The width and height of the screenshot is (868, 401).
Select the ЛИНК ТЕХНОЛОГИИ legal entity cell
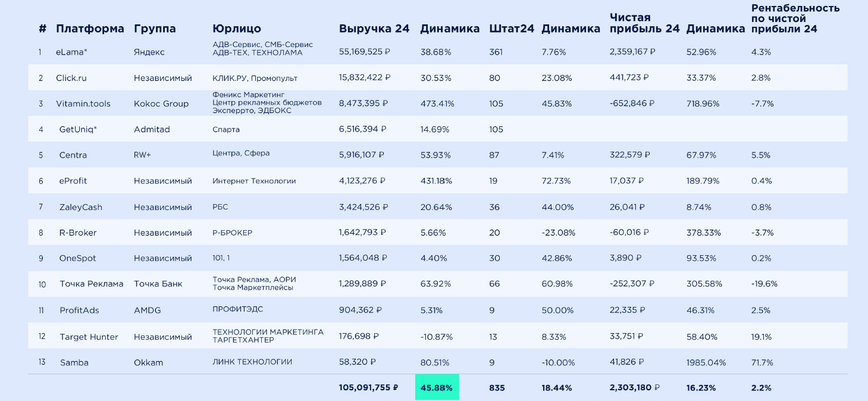[x=252, y=362]
